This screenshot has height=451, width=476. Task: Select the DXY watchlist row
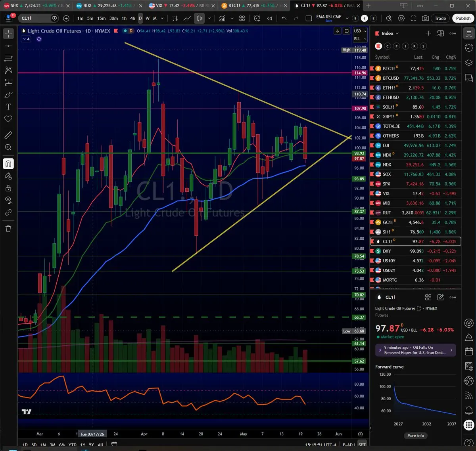click(415, 251)
